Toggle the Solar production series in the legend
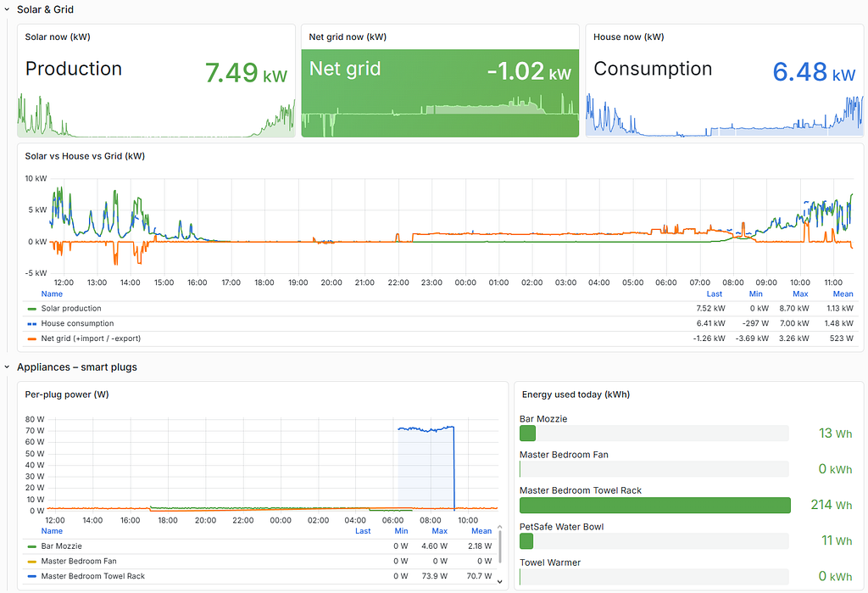 coord(71,309)
